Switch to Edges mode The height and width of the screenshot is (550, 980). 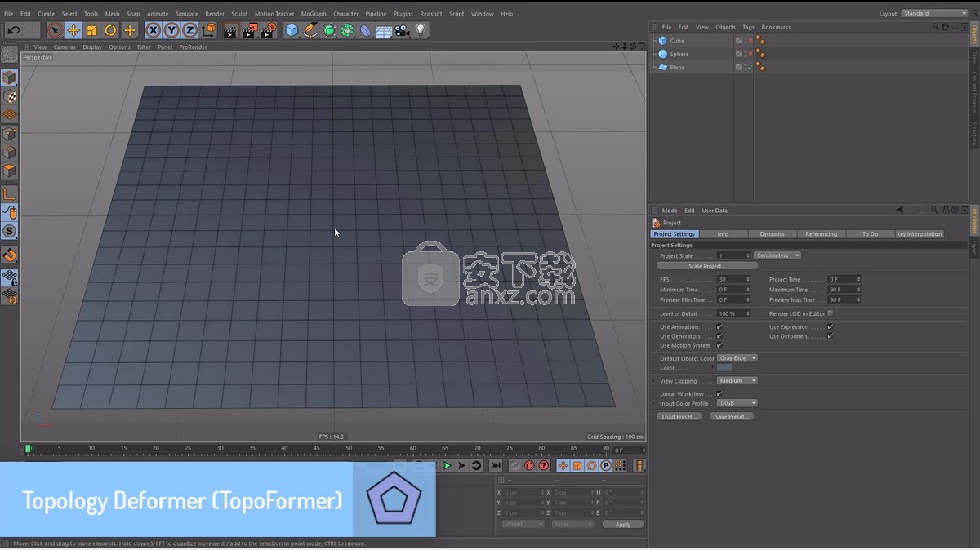coord(9,153)
